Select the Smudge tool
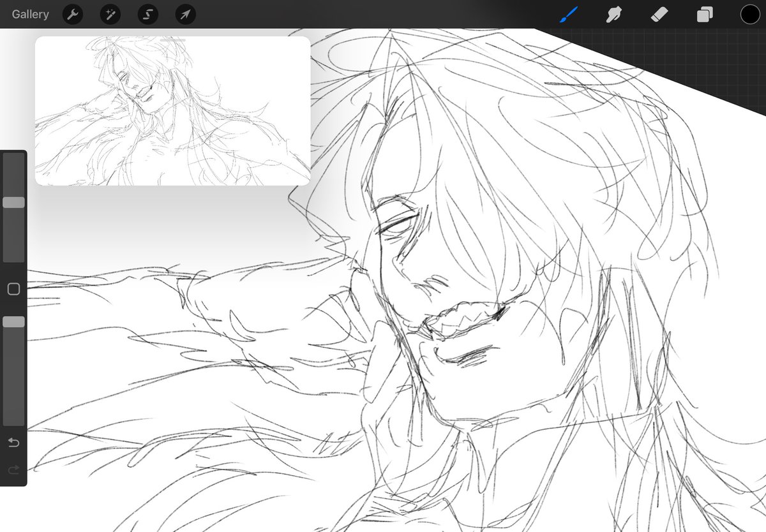Image resolution: width=766 pixels, height=532 pixels. [614, 14]
